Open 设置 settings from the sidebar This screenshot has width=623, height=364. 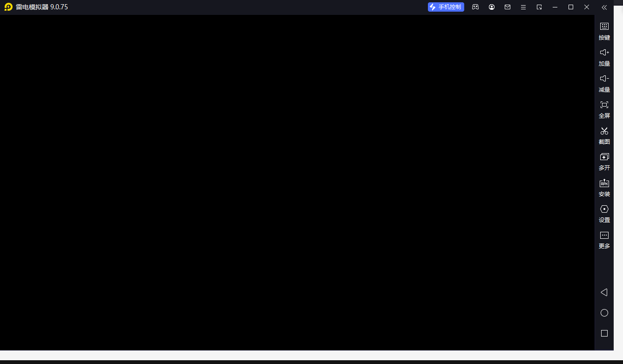(x=604, y=213)
